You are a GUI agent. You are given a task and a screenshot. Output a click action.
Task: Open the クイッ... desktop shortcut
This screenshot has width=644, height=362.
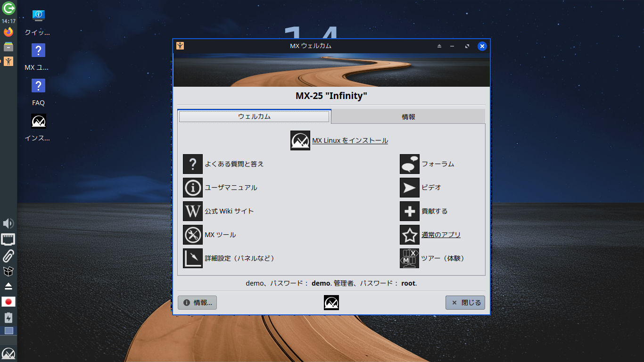(38, 23)
